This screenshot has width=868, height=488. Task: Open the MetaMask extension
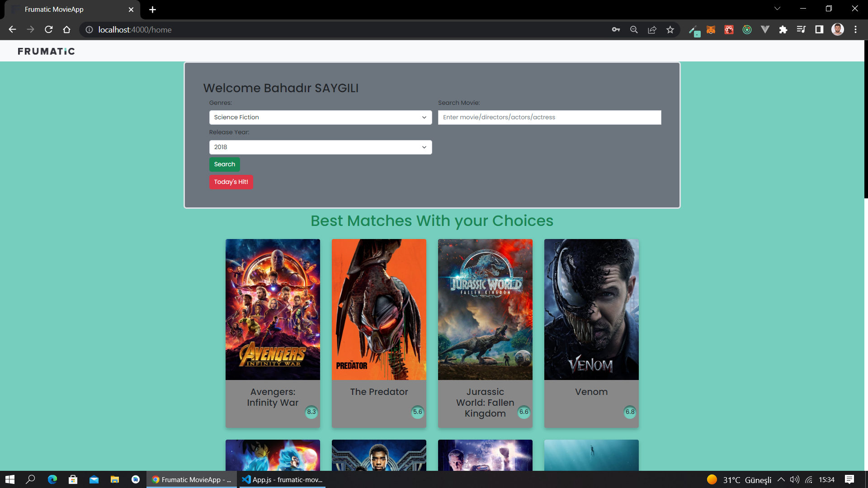point(711,29)
